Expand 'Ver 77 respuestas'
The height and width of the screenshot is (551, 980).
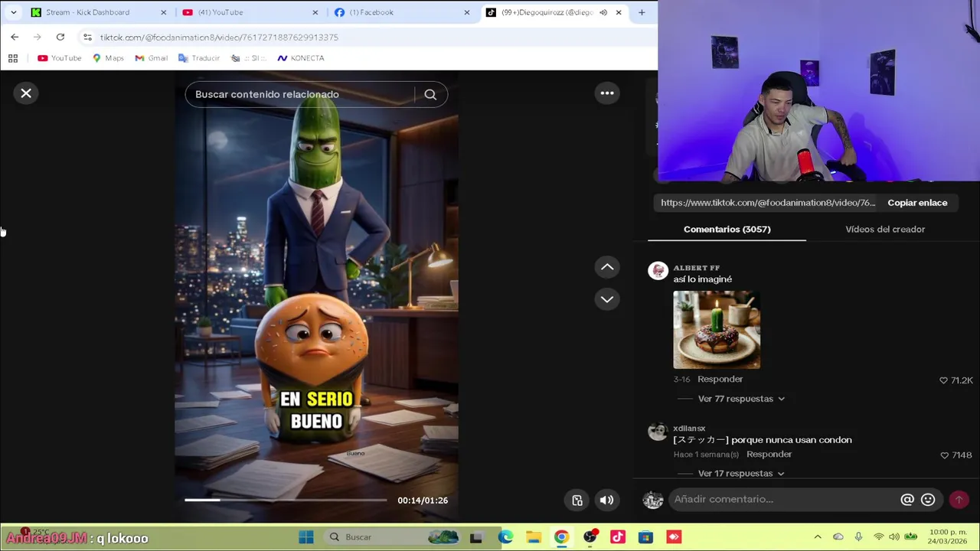click(741, 399)
